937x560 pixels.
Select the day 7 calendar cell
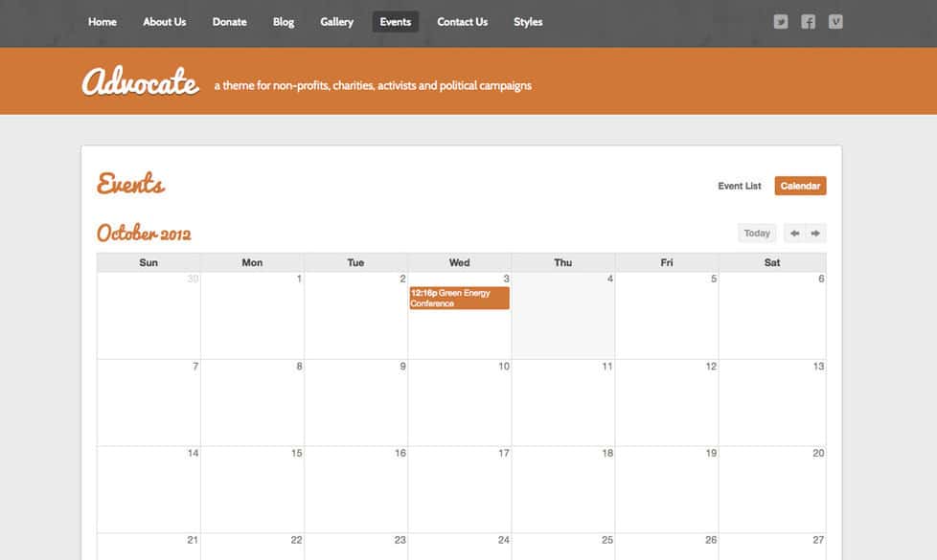click(149, 403)
